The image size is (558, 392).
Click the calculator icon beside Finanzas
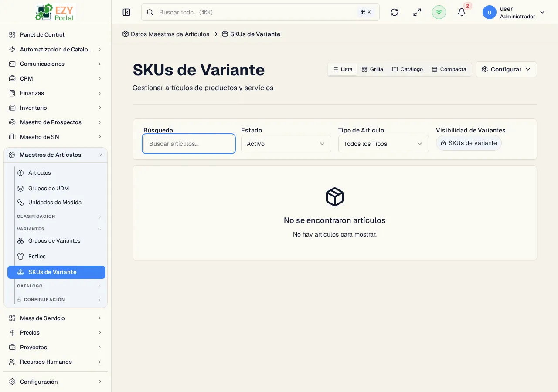point(12,93)
